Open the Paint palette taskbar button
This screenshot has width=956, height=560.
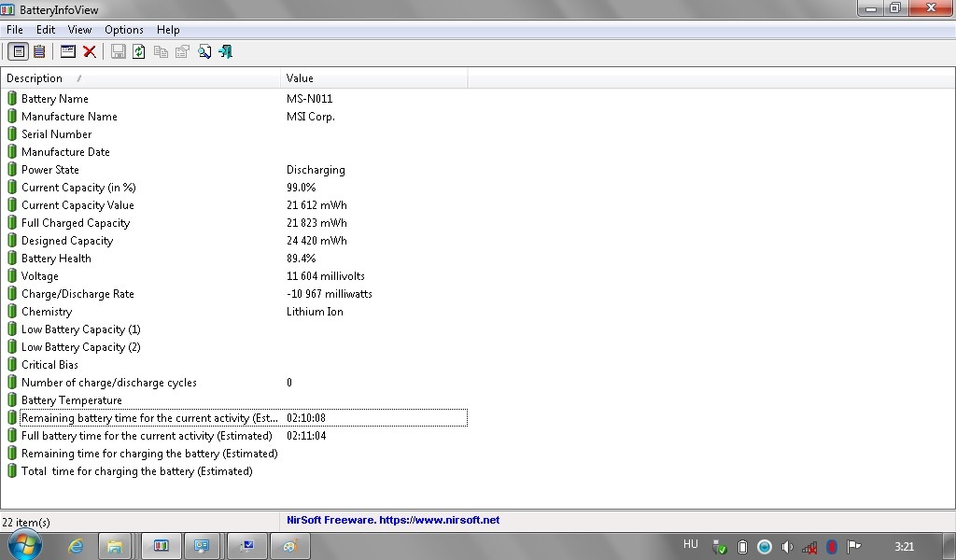point(289,546)
